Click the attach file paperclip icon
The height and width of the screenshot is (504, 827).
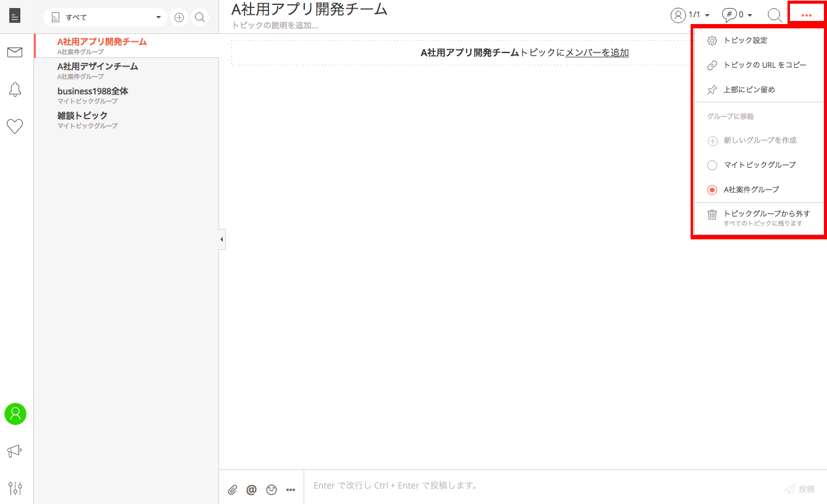233,490
